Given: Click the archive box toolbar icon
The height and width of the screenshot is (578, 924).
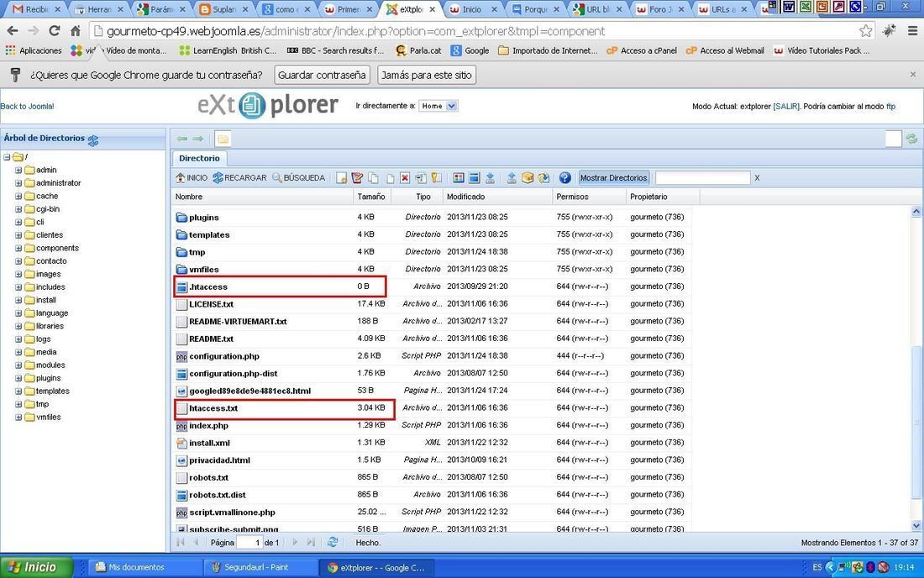Looking at the screenshot, I should (528, 178).
